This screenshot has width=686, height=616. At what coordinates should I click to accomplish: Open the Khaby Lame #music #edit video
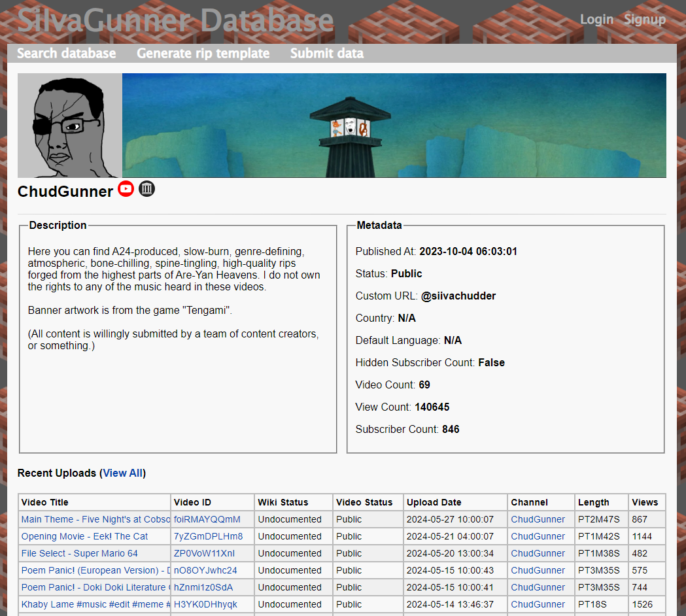95,605
